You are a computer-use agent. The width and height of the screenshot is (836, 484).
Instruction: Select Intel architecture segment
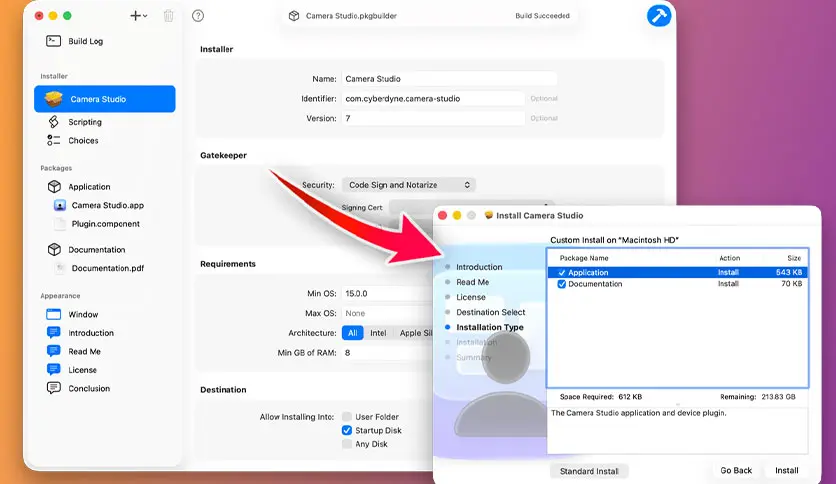coord(378,333)
